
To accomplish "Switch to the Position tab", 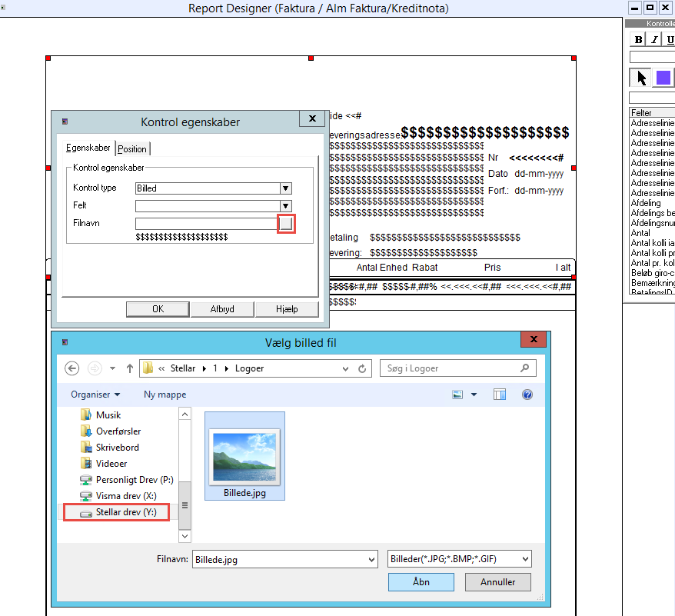I will [132, 149].
